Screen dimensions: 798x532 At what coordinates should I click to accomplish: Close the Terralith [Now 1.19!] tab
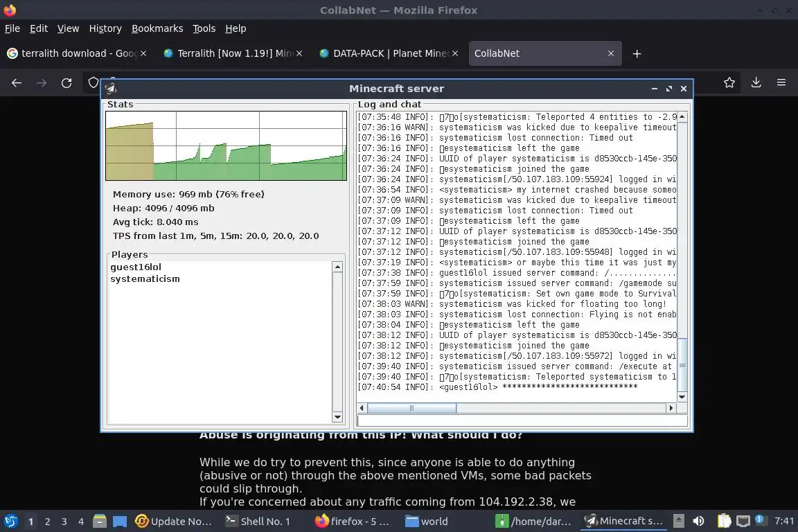(299, 53)
